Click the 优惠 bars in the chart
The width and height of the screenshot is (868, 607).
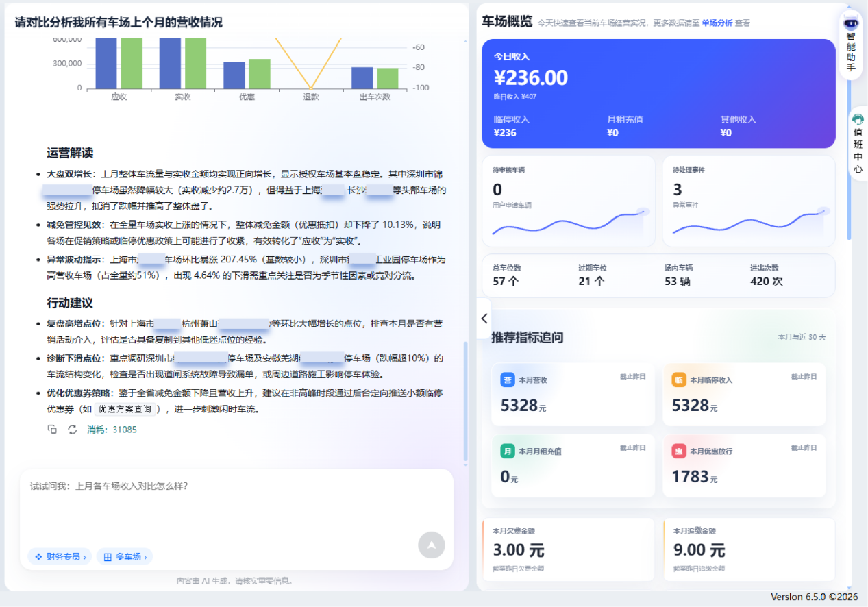tap(247, 74)
